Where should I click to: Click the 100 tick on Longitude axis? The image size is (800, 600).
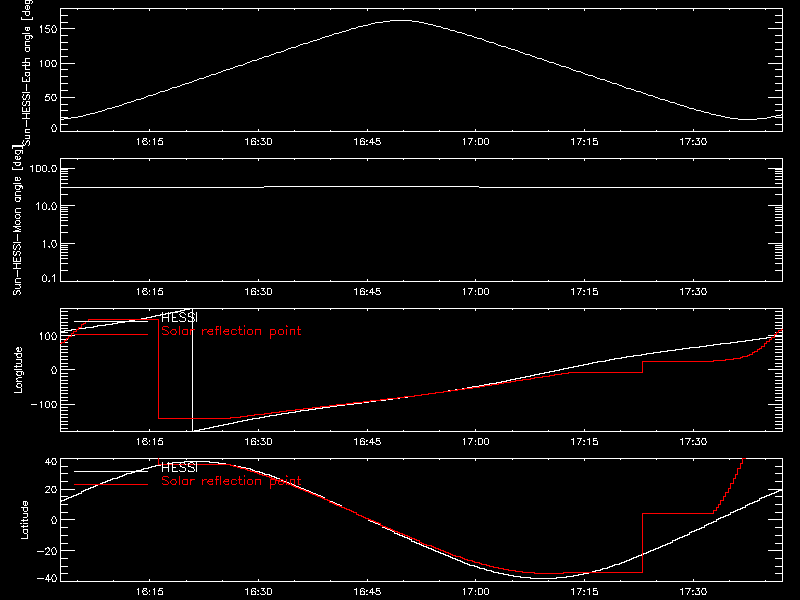(x=47, y=336)
